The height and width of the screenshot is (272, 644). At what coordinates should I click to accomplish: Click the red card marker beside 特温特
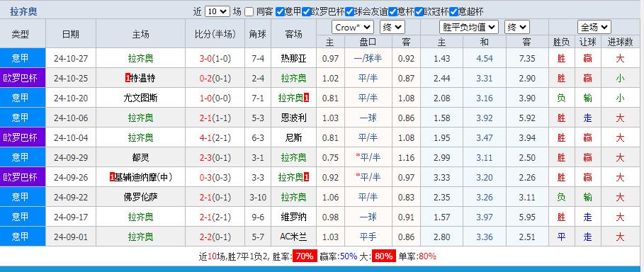pos(128,78)
